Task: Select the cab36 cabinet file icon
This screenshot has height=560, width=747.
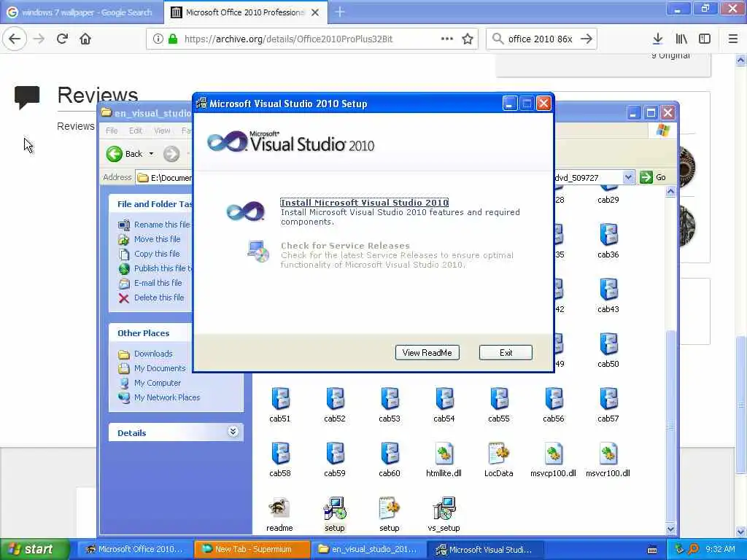Action: 608,235
